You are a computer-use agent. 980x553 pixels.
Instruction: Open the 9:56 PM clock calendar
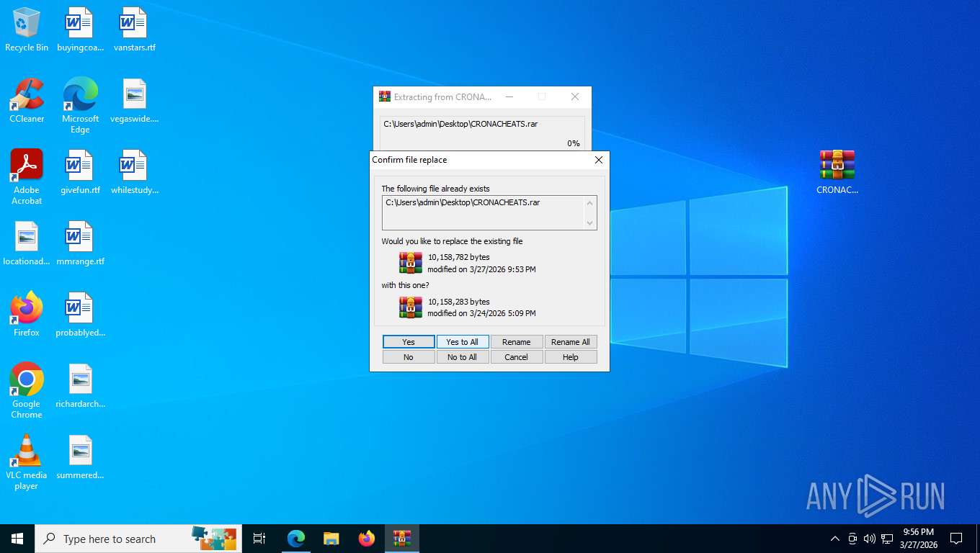tap(919, 539)
